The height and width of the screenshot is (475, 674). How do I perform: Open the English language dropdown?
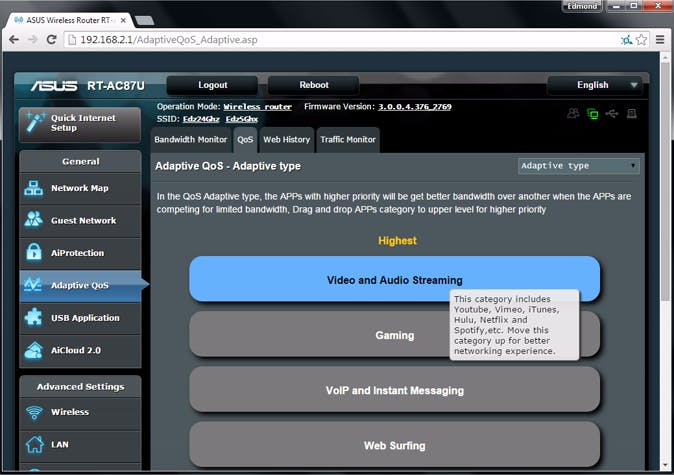(x=595, y=85)
